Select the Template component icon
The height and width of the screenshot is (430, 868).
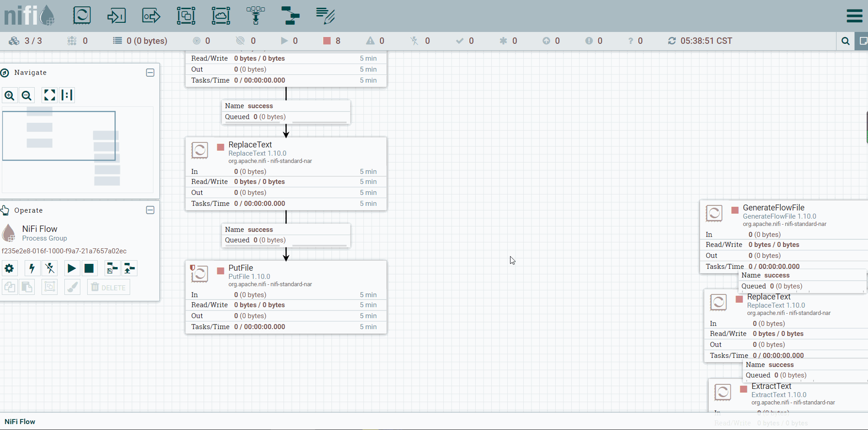tap(290, 16)
